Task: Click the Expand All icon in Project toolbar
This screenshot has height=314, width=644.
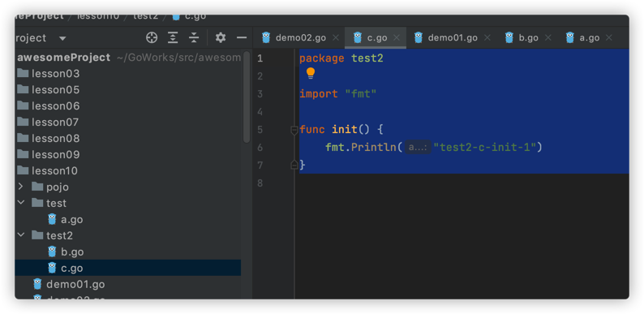Action: coord(173,38)
